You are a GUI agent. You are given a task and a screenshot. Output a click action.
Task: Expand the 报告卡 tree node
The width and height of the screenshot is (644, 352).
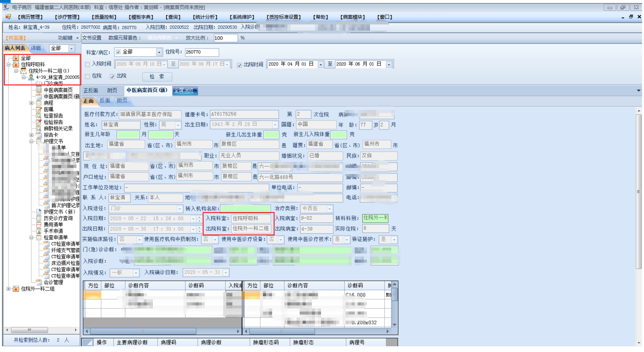click(x=32, y=135)
